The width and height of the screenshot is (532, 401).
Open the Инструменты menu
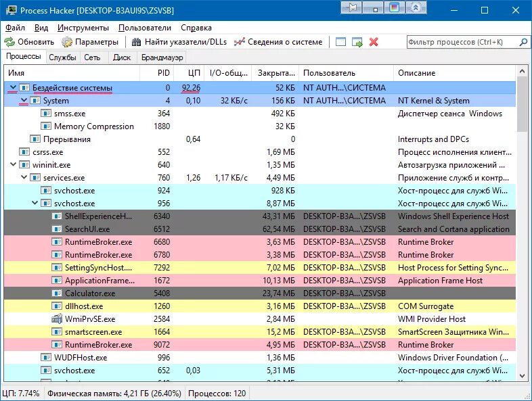pos(83,28)
